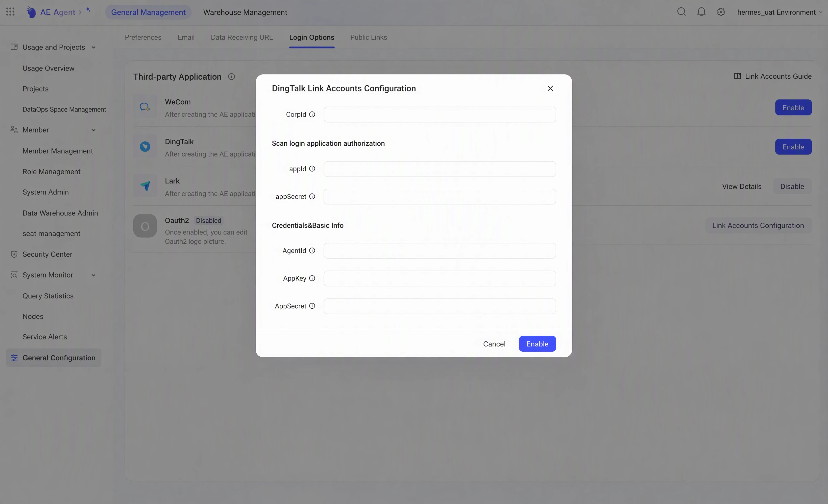Image resolution: width=828 pixels, height=504 pixels.
Task: Open the settings gear icon
Action: [721, 12]
